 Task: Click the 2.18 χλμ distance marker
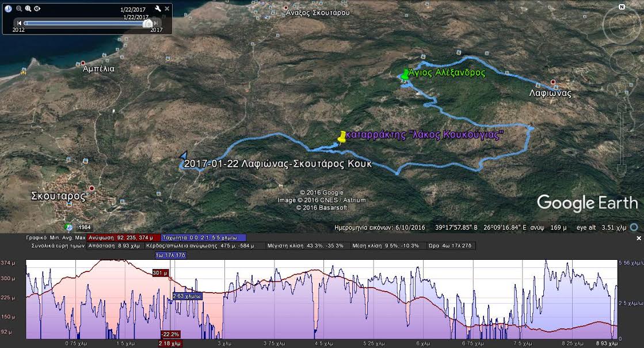[170, 343]
